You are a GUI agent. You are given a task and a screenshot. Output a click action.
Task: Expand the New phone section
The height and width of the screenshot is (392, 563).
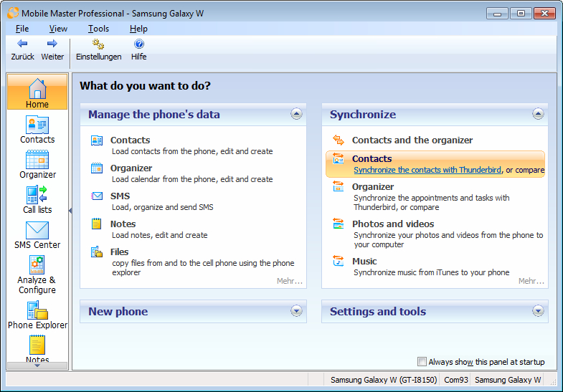click(x=296, y=311)
